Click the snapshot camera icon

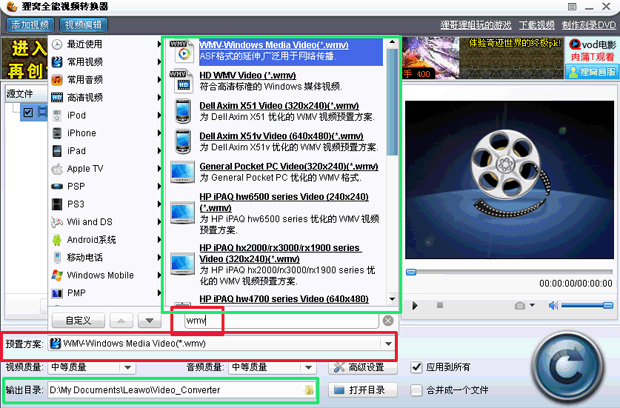click(x=520, y=306)
